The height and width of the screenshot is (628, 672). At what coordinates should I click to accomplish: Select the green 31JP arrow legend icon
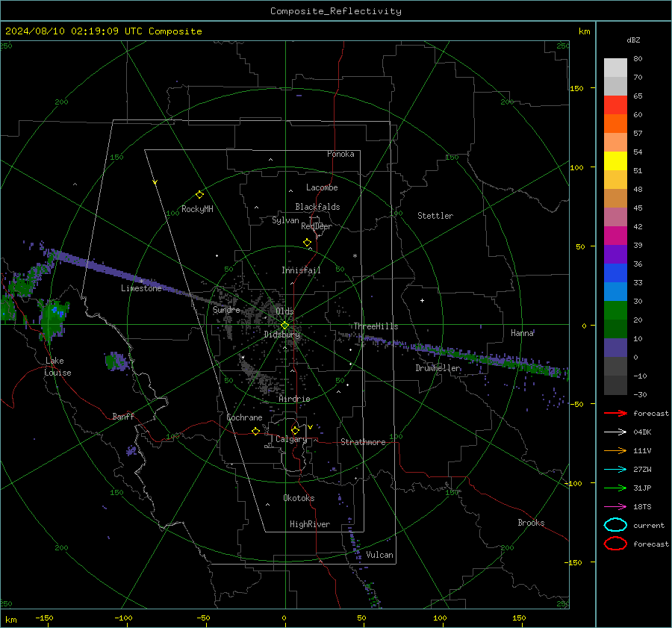click(x=615, y=488)
